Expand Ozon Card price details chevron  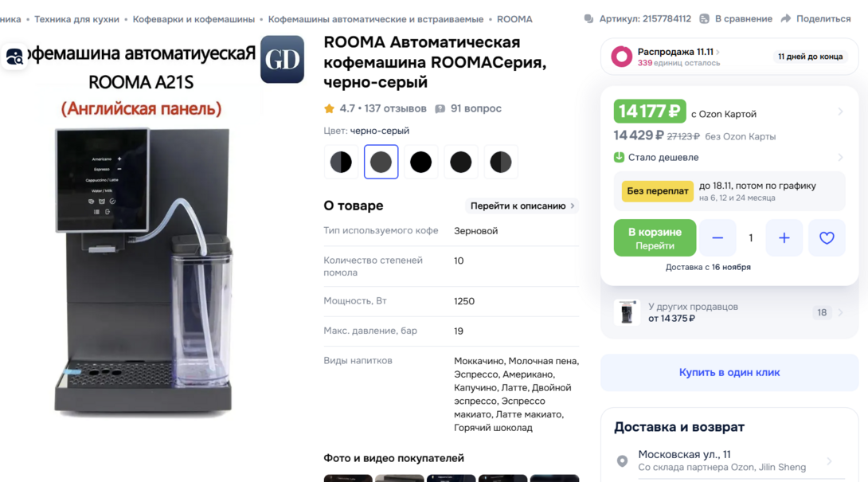pos(840,112)
